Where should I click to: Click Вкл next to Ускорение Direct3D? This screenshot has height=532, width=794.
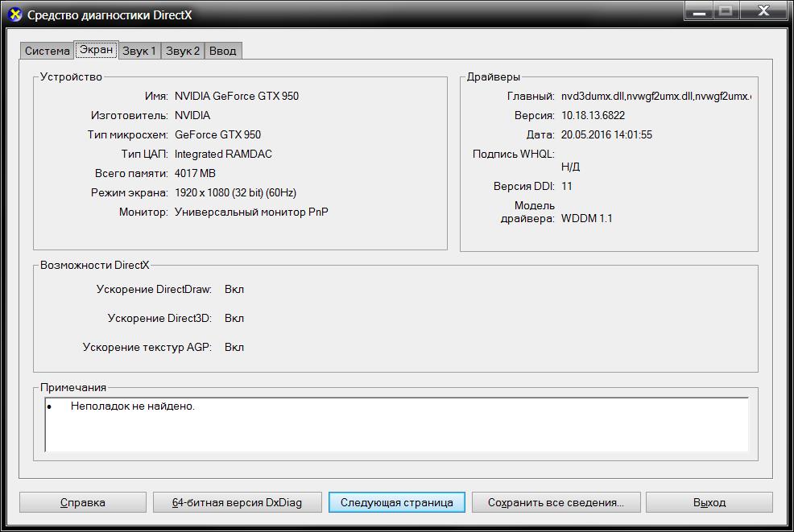click(234, 319)
